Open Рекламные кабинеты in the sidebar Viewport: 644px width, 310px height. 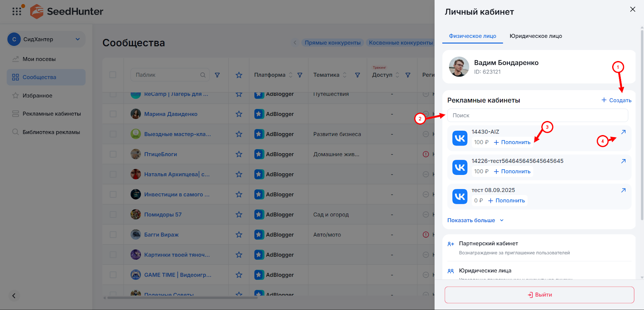(52, 114)
